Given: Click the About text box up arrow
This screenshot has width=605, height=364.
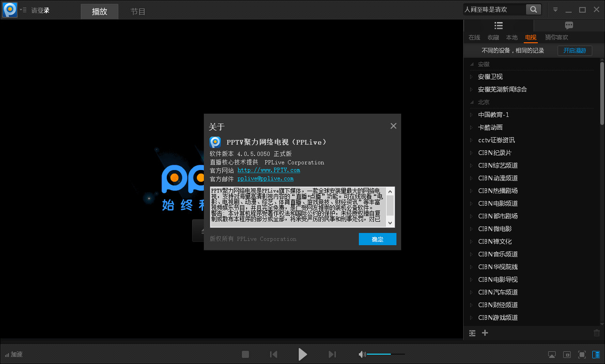Looking at the screenshot, I should pos(390,191).
